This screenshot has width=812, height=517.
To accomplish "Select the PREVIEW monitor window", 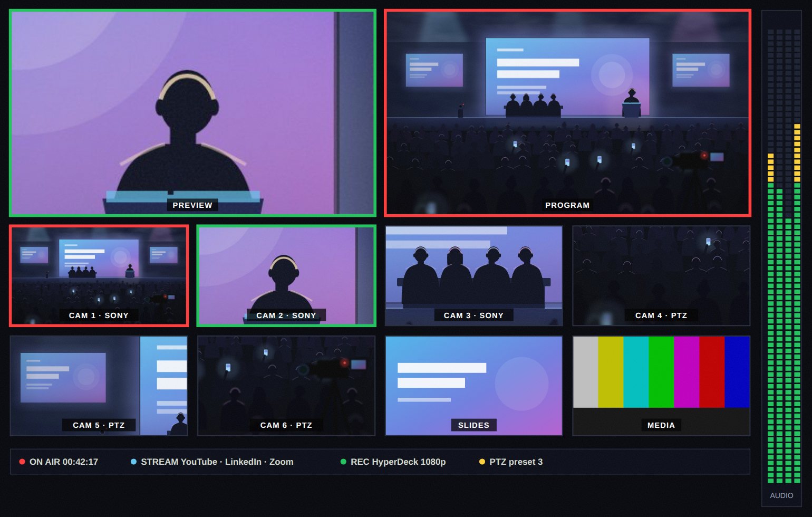I will pyautogui.click(x=192, y=113).
